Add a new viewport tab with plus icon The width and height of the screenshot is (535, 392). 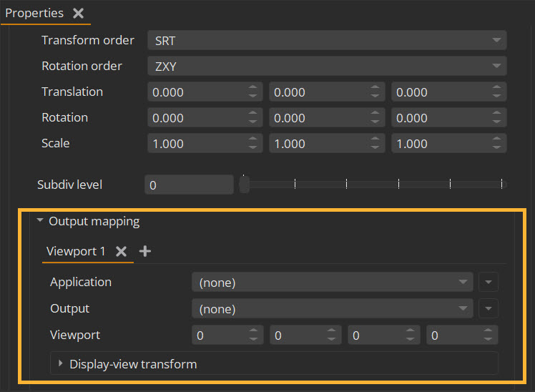145,251
